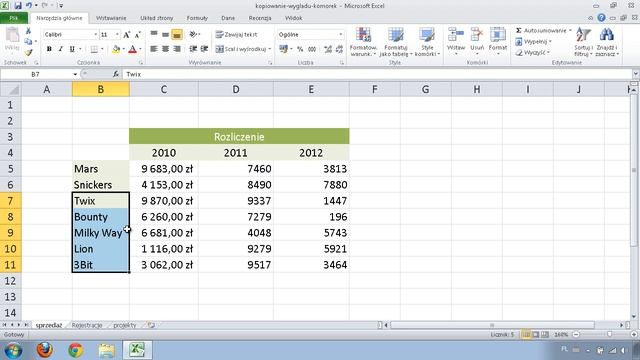Image resolution: width=640 pixels, height=360 pixels.
Task: Click the formula bar containing Twix
Action: (378, 74)
